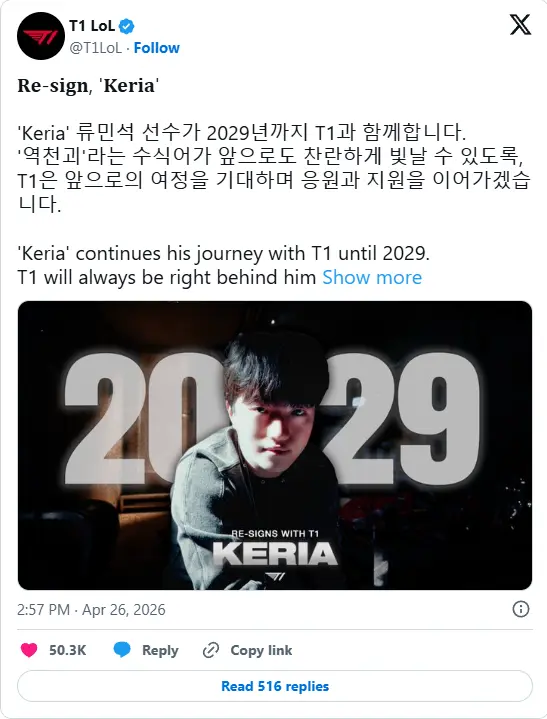Open the X logo icon

click(x=520, y=24)
